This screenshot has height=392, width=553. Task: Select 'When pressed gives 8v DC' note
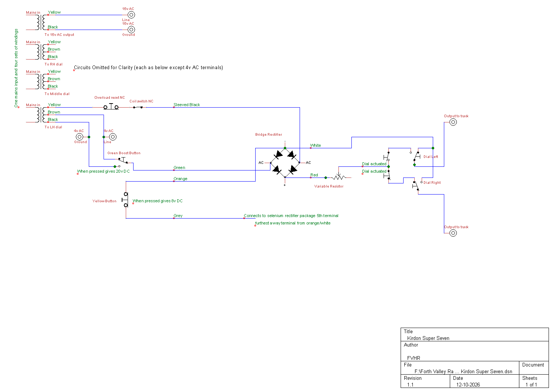point(158,201)
